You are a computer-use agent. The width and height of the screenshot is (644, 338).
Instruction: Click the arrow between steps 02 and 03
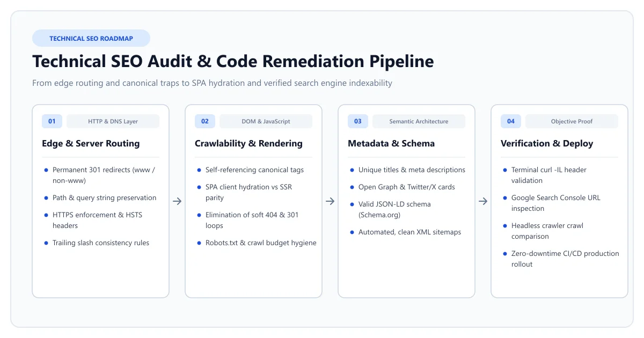pyautogui.click(x=330, y=201)
